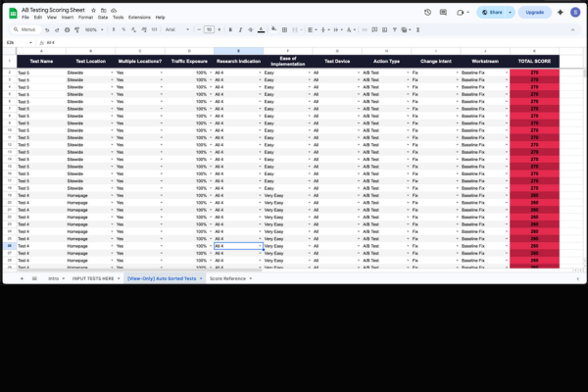Image resolution: width=588 pixels, height=392 pixels.
Task: Format as currency with the dollar icon
Action: [114, 29]
